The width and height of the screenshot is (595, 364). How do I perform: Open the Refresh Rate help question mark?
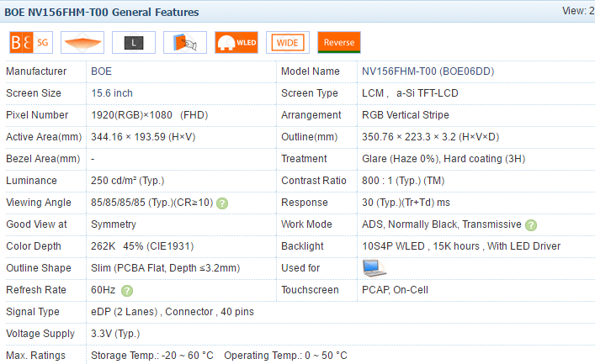click(127, 291)
